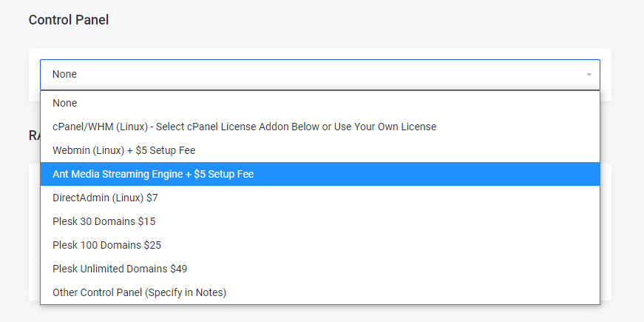This screenshot has width=644, height=322.
Task: Click the white card right of the select
Action: tap(606, 75)
